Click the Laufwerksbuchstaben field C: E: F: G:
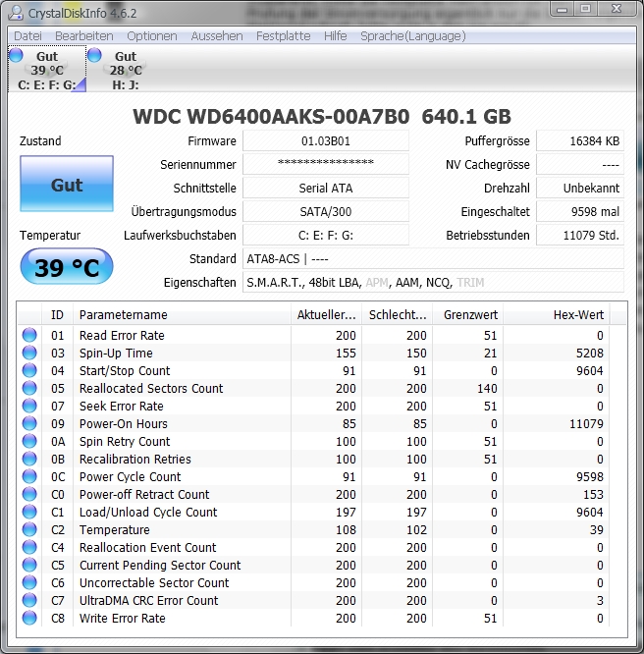The height and width of the screenshot is (654, 644). 326,236
